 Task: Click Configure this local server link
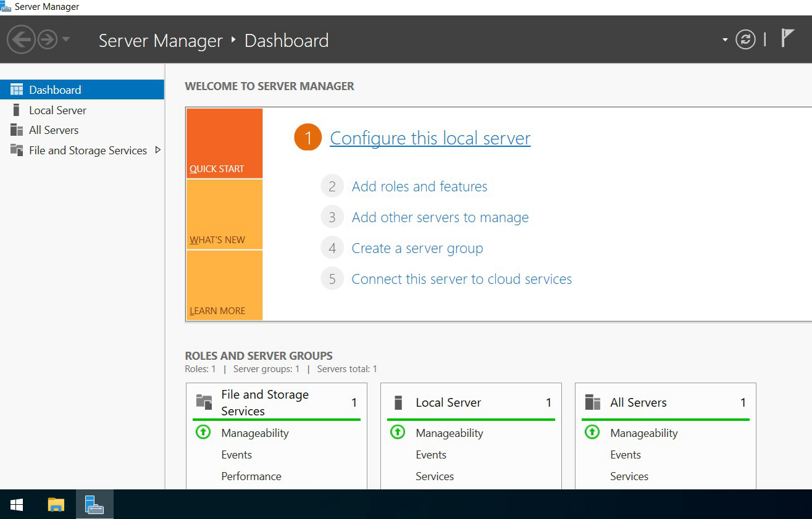click(x=430, y=138)
